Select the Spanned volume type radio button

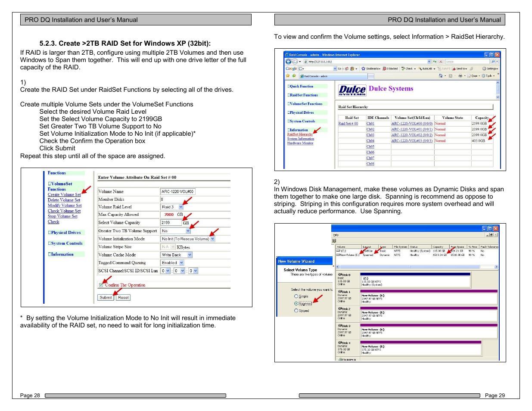[296, 304]
